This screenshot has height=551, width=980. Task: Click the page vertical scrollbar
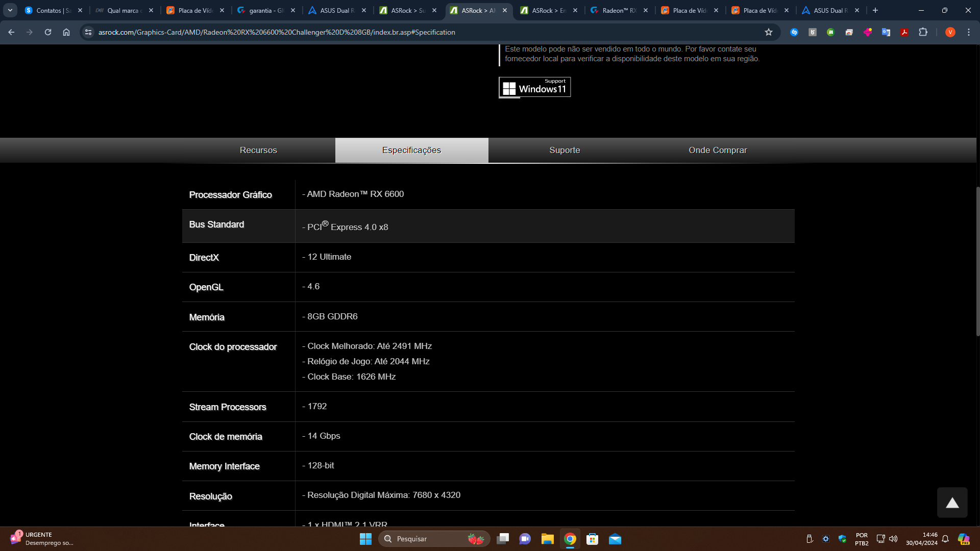click(977, 261)
